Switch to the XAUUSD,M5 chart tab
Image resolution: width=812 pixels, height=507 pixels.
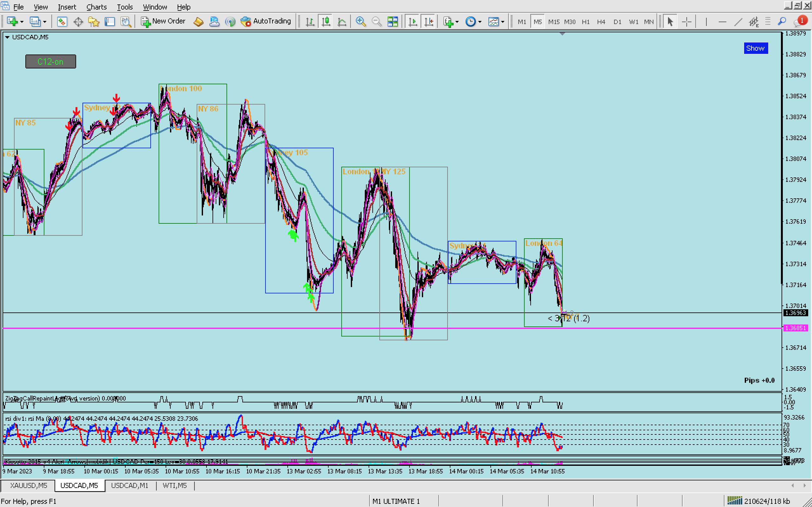point(29,485)
